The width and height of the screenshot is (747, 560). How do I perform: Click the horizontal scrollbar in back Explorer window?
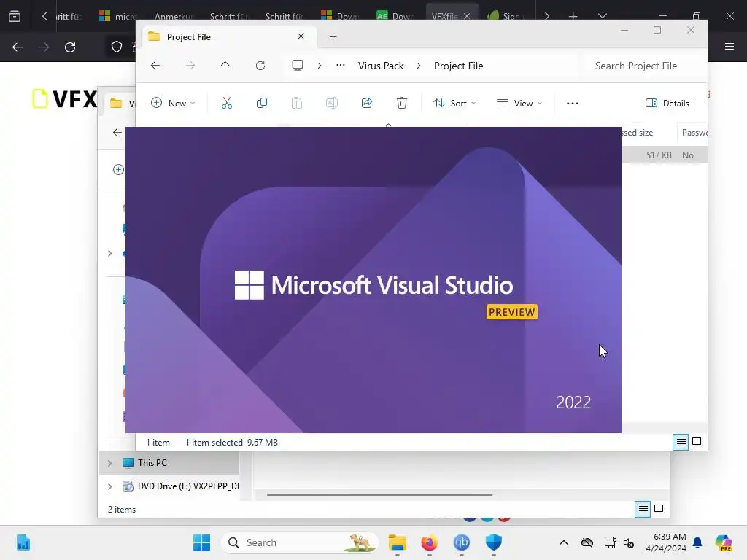[x=379, y=495]
